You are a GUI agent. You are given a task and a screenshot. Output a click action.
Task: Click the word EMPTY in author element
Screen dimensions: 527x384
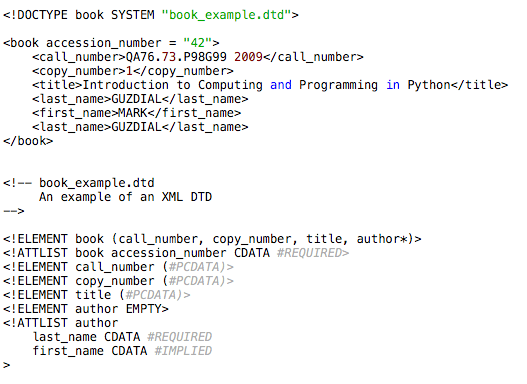point(144,309)
